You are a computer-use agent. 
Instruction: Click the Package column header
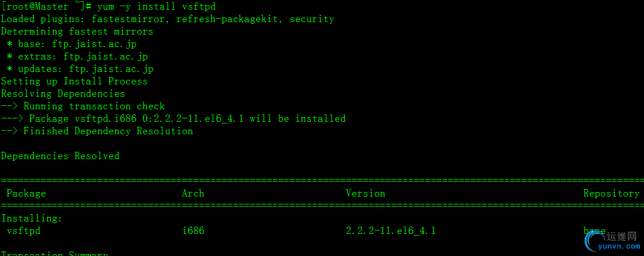pyautogui.click(x=26, y=194)
